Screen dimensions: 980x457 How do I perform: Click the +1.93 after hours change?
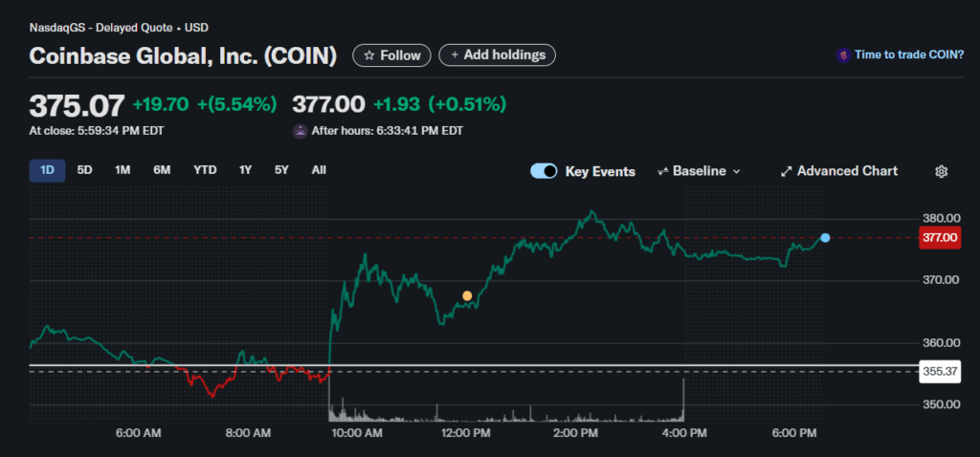[x=396, y=105]
